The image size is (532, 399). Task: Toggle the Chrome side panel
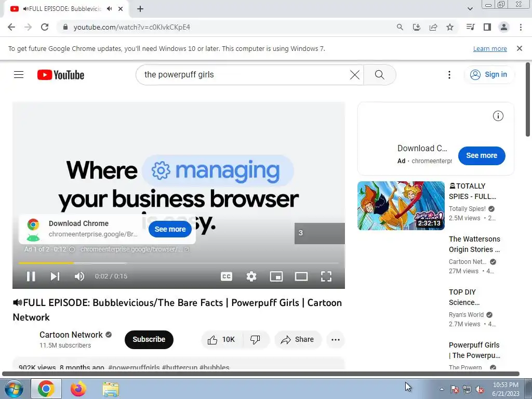[487, 27]
